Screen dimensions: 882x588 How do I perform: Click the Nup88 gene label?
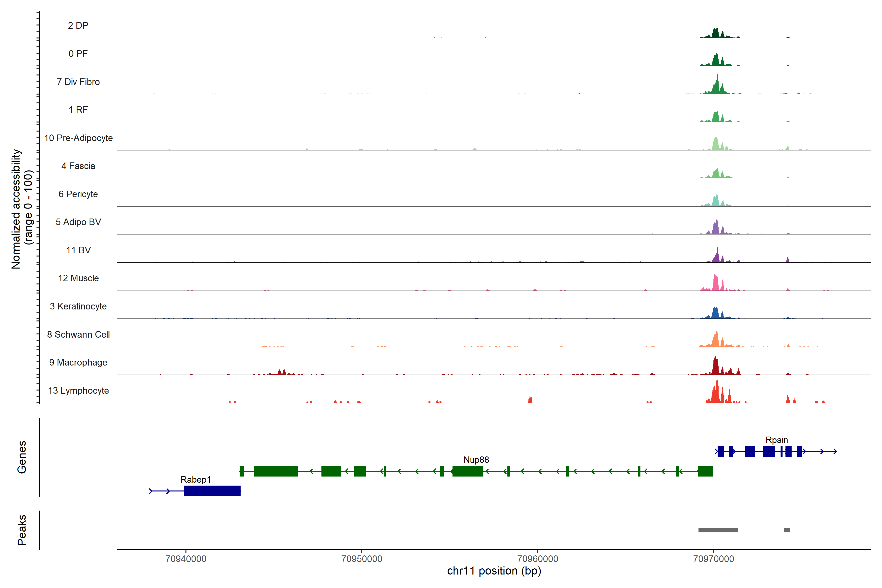(476, 459)
